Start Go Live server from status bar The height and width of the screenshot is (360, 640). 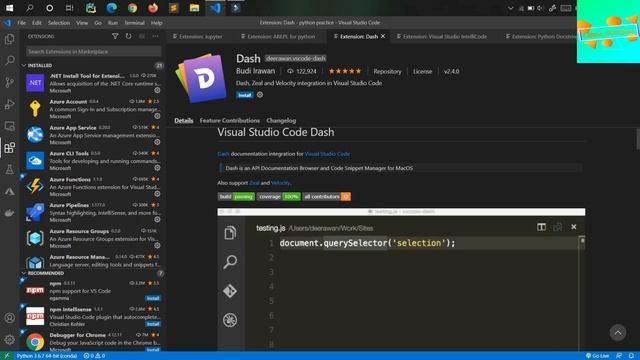coord(598,356)
